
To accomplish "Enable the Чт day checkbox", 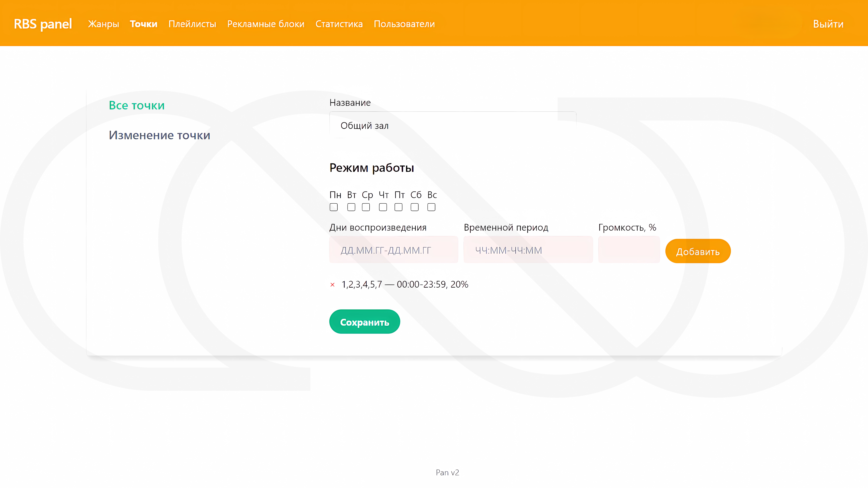I will pos(383,207).
